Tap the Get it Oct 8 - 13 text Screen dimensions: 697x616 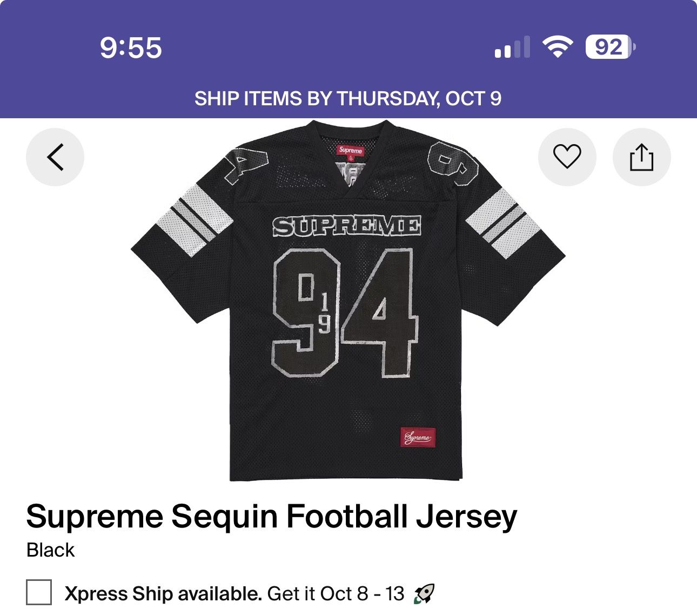(x=336, y=593)
